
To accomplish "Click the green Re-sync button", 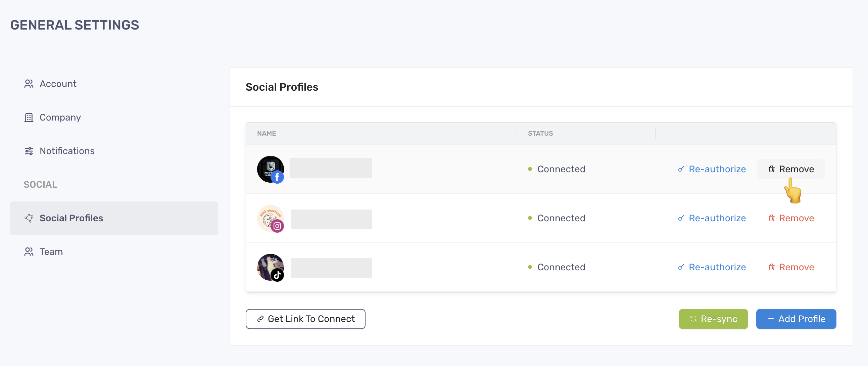I will pyautogui.click(x=713, y=319).
